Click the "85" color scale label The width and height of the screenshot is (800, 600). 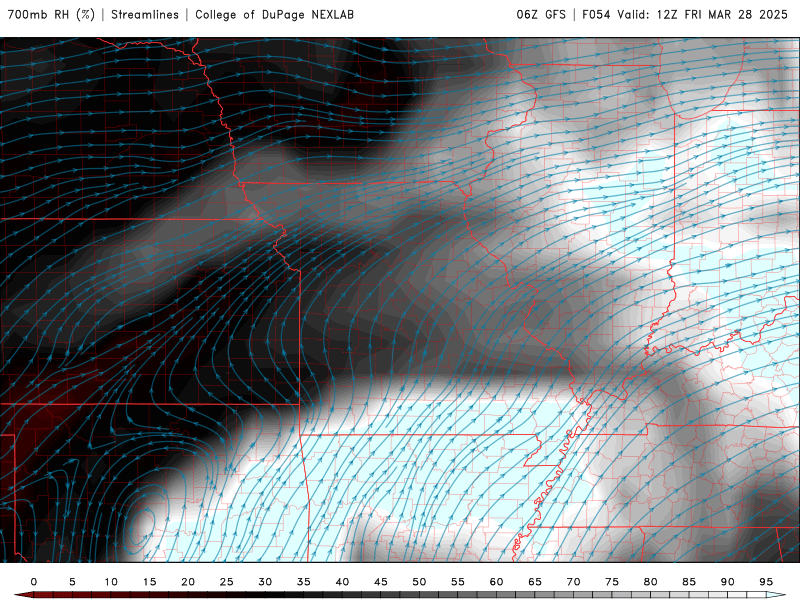click(689, 582)
